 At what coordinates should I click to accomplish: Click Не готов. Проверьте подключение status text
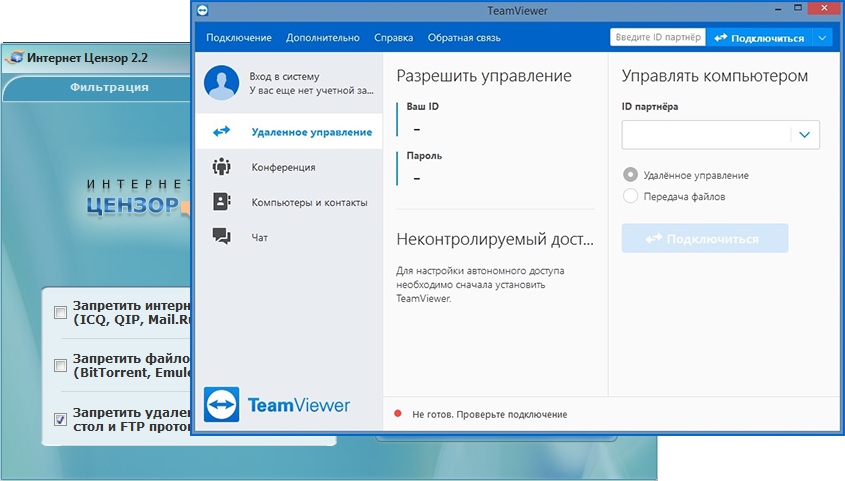(x=489, y=414)
